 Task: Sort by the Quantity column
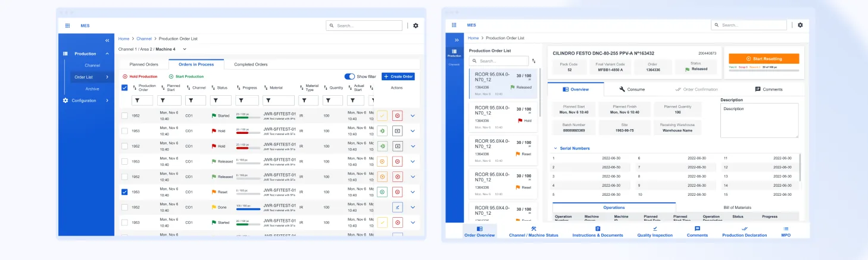(325, 87)
